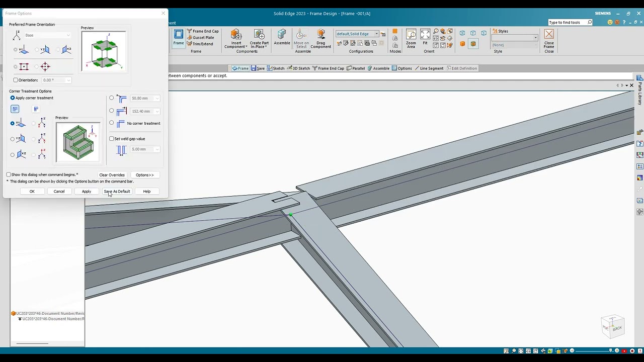Expand the Options>> button
The width and height of the screenshot is (644, 362).
(x=144, y=175)
